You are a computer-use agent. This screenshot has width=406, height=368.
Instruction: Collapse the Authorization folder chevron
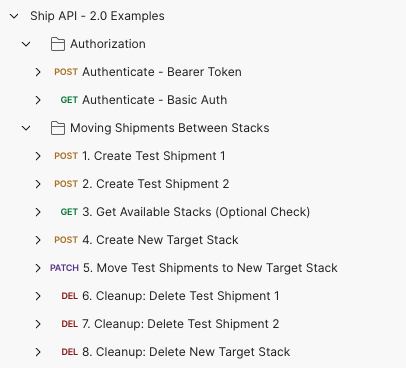pos(26,44)
